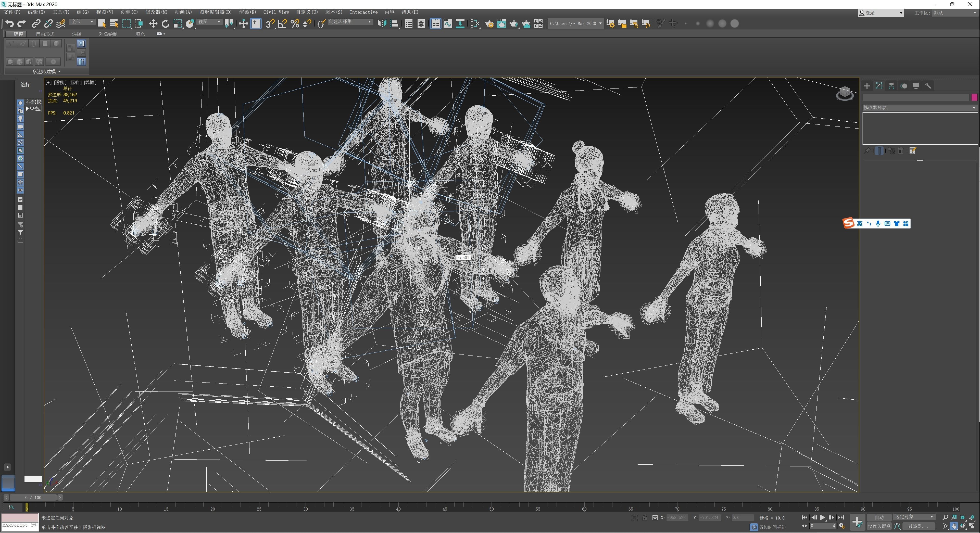980x533 pixels.
Task: Select the Move transform tool
Action: pyautogui.click(x=153, y=24)
